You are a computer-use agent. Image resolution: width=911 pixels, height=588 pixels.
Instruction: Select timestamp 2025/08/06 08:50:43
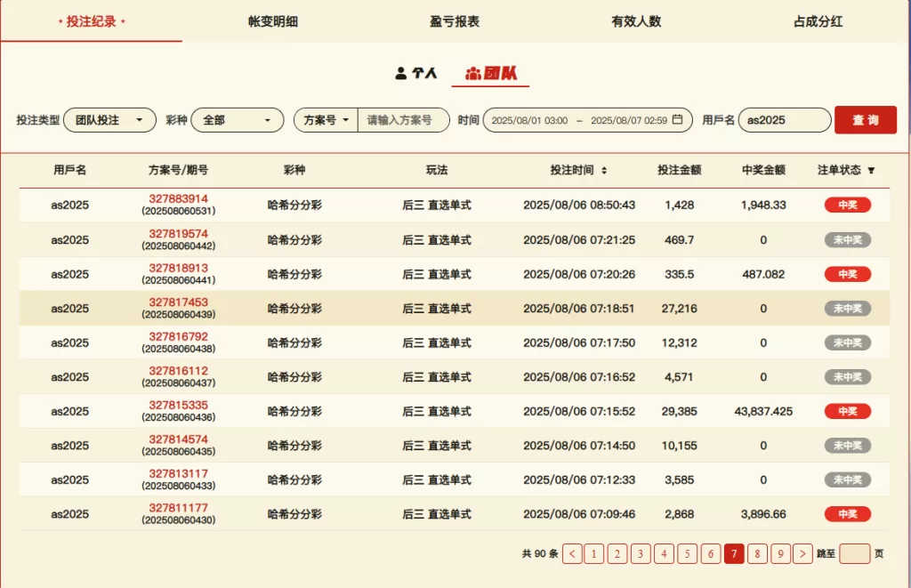pyautogui.click(x=579, y=205)
